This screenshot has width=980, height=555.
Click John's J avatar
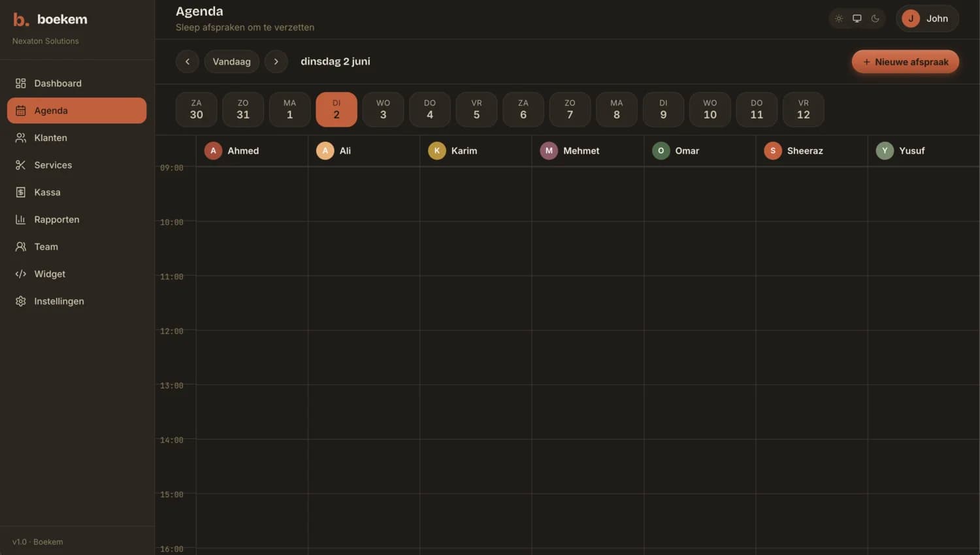(x=911, y=18)
